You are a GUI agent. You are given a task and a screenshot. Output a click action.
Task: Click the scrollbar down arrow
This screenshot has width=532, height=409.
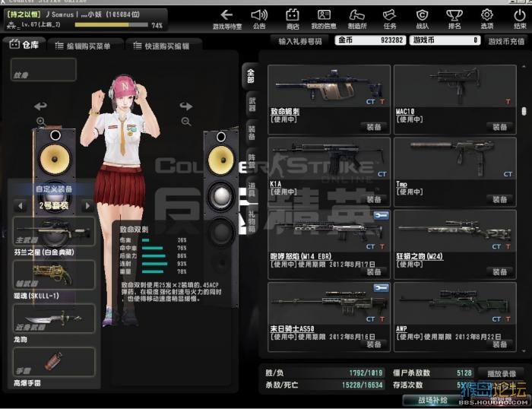524,351
